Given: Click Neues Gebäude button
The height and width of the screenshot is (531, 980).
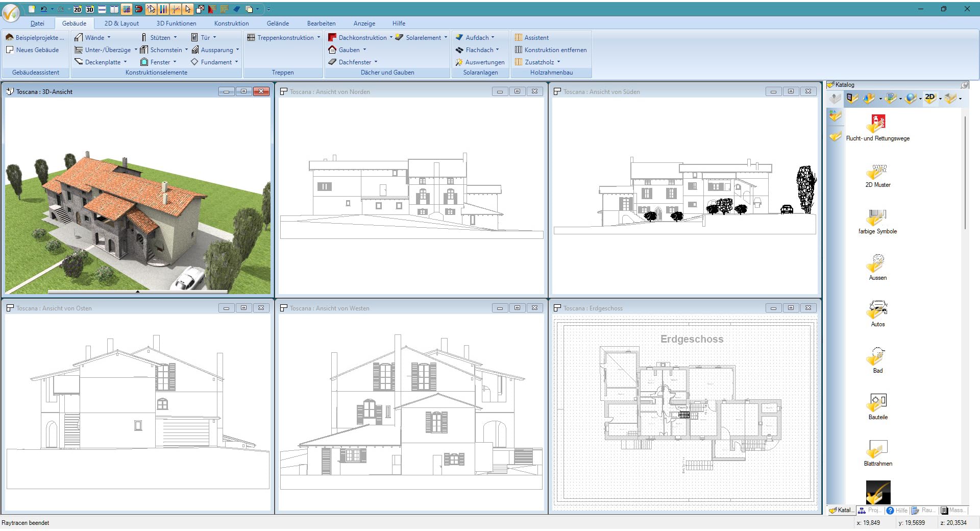Looking at the screenshot, I should tap(32, 50).
